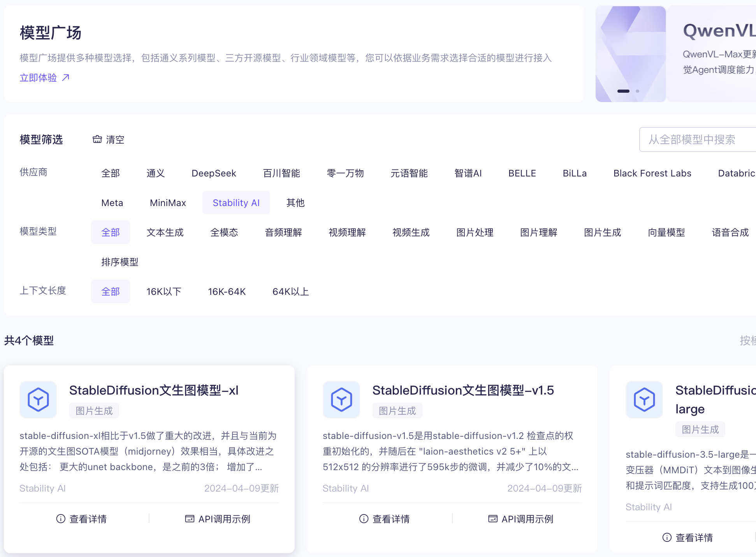Open 查看详情 on the large model card
This screenshot has height=557, width=756.
click(x=688, y=538)
